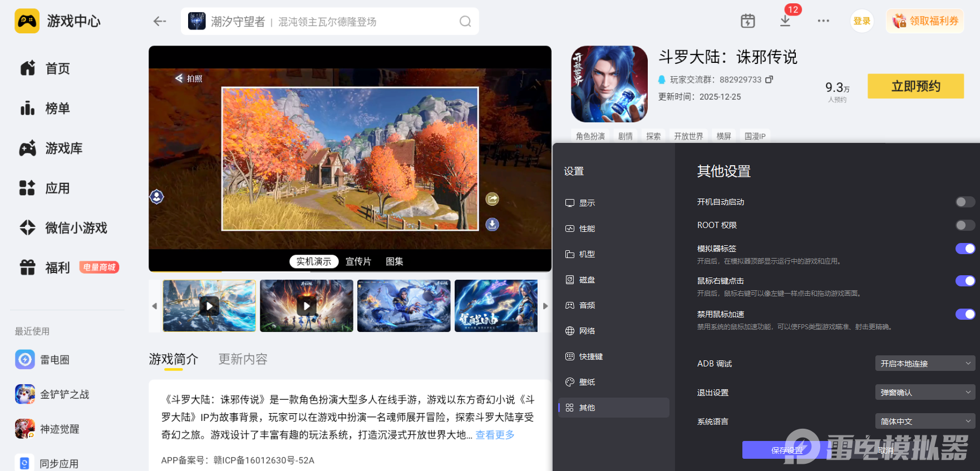Open 雷电圈 from recently used
The image size is (980, 471).
pos(42,360)
